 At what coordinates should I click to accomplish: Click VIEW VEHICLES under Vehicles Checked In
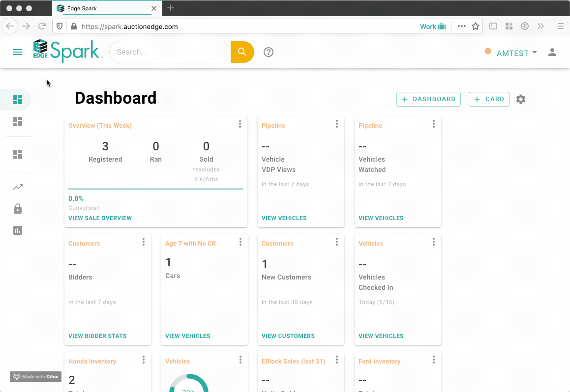point(381,336)
